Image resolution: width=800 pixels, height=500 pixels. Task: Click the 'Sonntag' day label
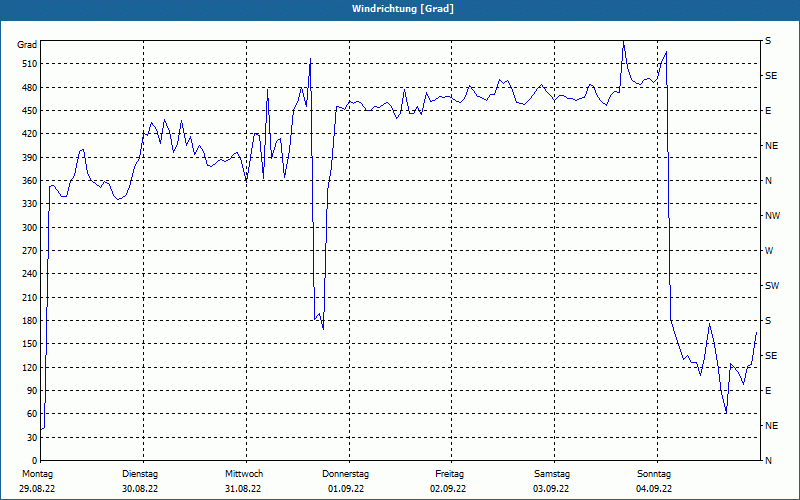(x=654, y=474)
